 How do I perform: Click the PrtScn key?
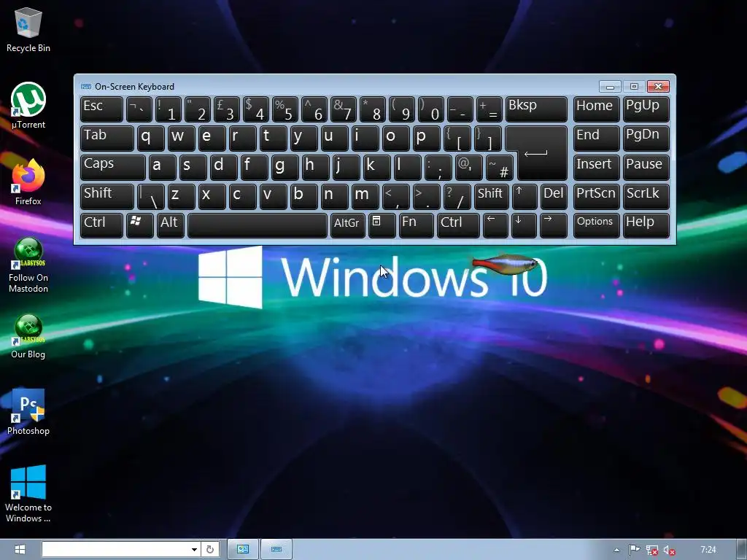click(x=597, y=197)
